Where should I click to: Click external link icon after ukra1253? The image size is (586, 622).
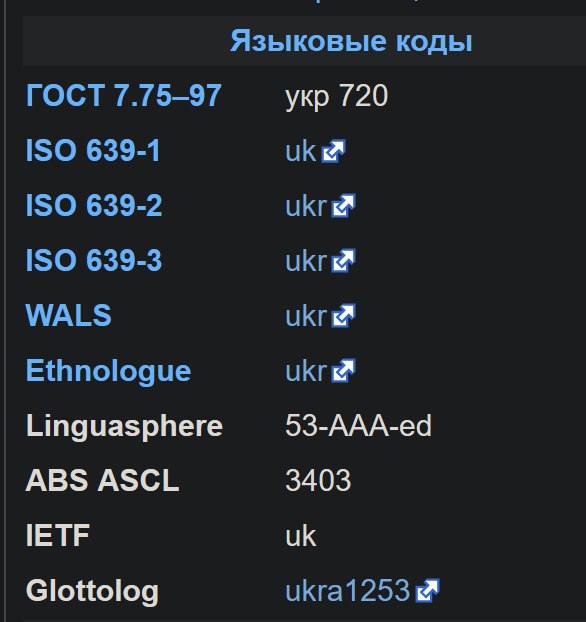(427, 591)
